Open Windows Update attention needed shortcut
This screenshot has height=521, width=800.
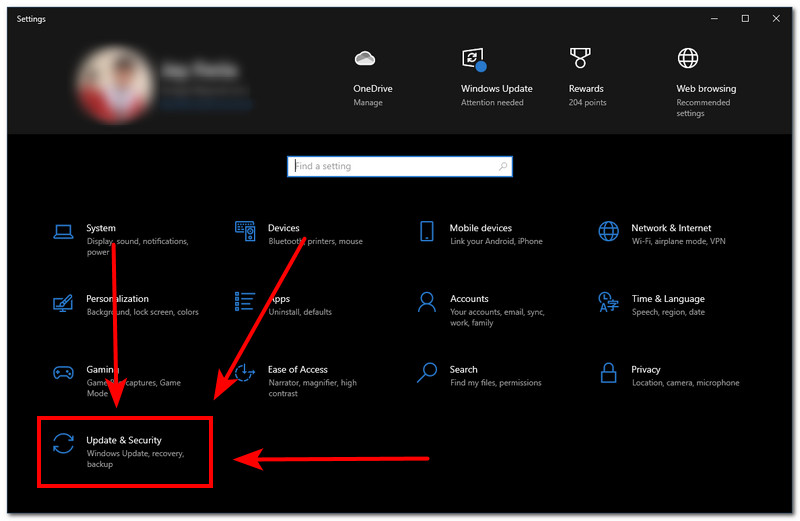coord(496,74)
